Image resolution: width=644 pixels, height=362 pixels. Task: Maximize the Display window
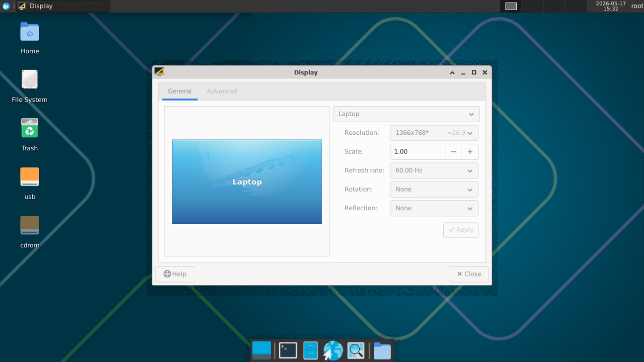(x=474, y=72)
